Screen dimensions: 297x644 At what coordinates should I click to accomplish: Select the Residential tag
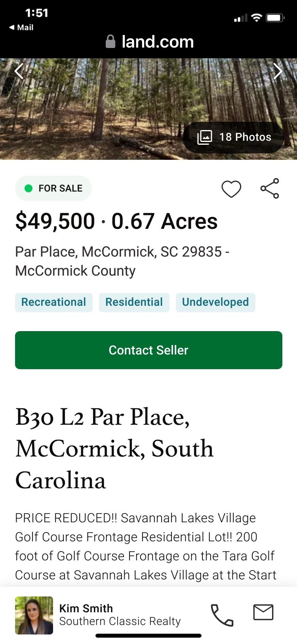coord(134,302)
